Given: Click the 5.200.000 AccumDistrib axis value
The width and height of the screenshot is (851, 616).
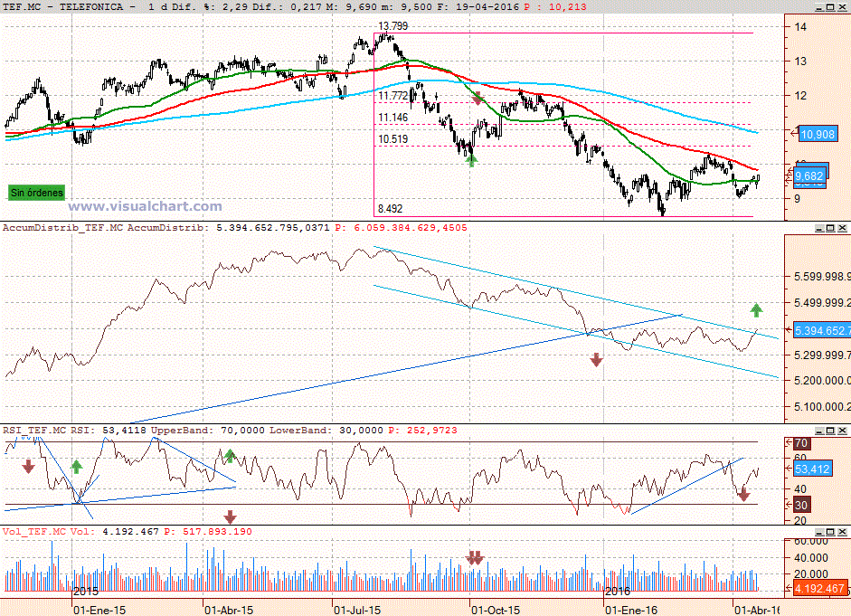Looking at the screenshot, I should 822,381.
